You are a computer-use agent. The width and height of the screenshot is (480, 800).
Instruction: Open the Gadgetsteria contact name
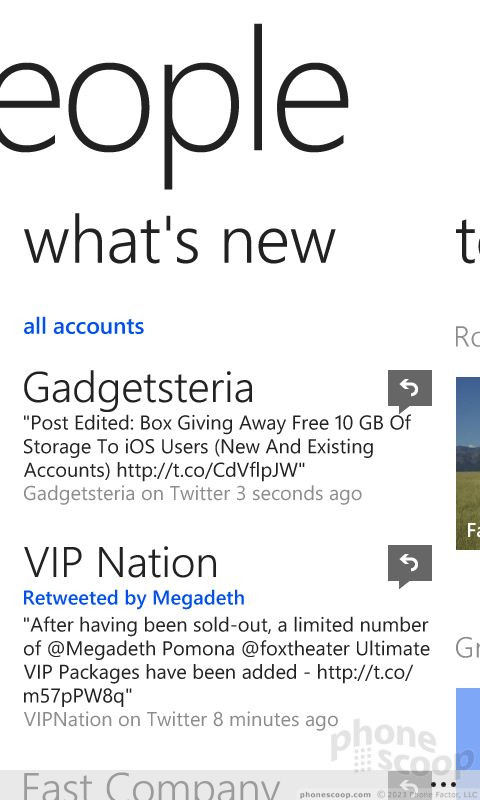(138, 389)
